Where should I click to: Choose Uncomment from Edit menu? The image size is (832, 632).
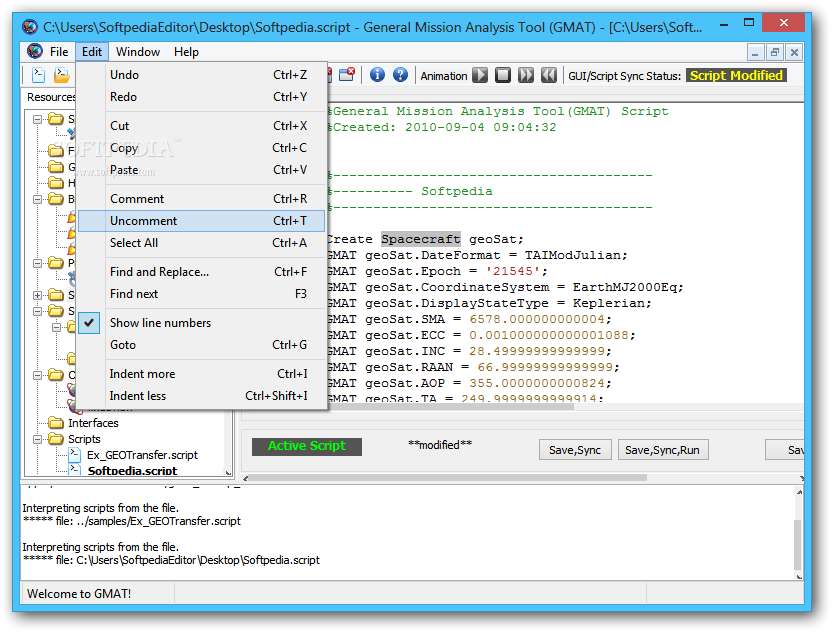[202, 221]
